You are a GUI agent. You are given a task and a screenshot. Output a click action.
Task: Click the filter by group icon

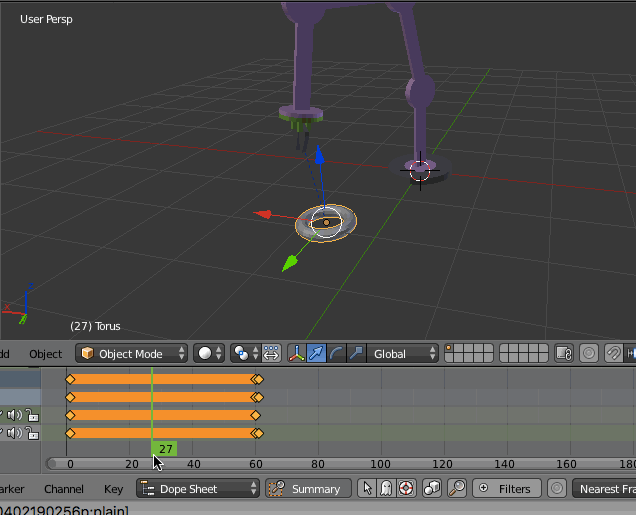coord(432,488)
